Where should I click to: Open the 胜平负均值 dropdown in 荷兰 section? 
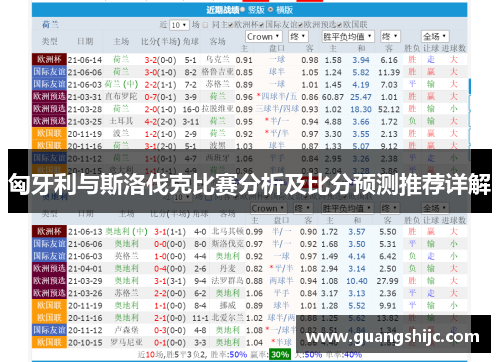348,36
